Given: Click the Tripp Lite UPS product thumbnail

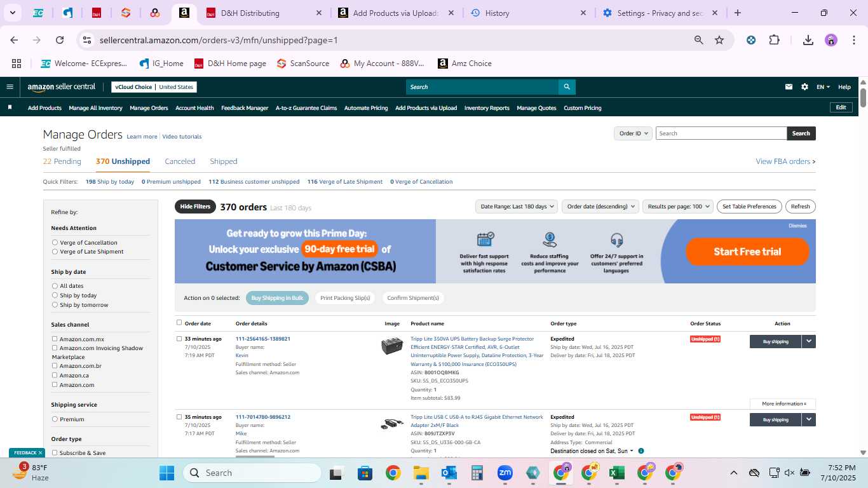Looking at the screenshot, I should pos(392,346).
